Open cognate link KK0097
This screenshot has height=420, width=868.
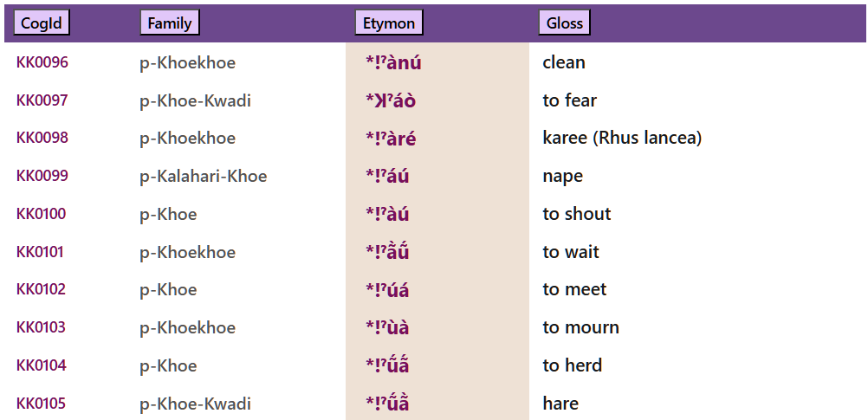point(42,100)
